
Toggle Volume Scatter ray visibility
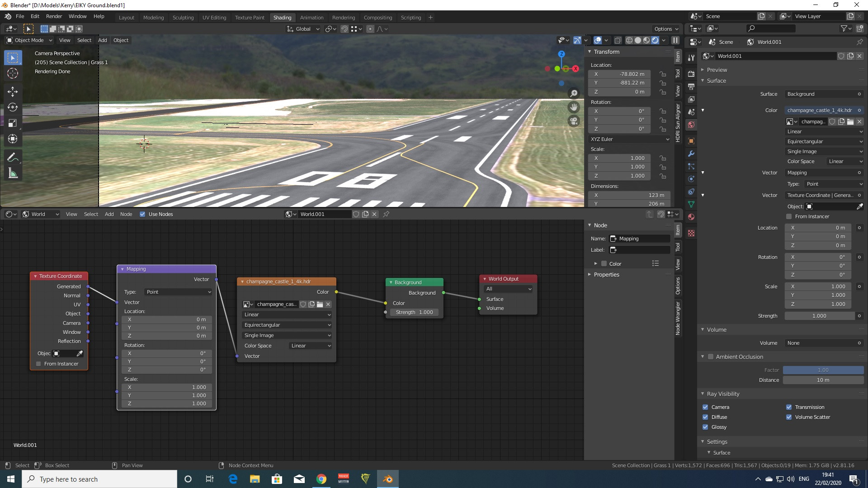pos(789,417)
